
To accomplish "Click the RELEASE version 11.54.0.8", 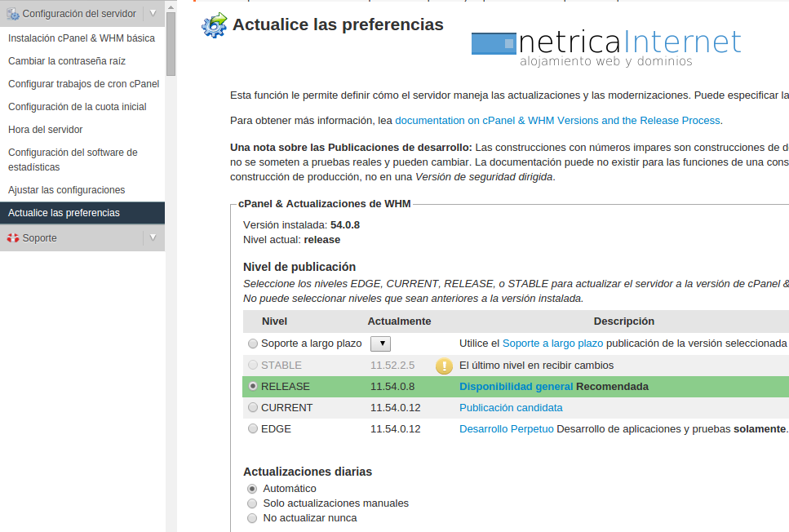I will (x=392, y=387).
